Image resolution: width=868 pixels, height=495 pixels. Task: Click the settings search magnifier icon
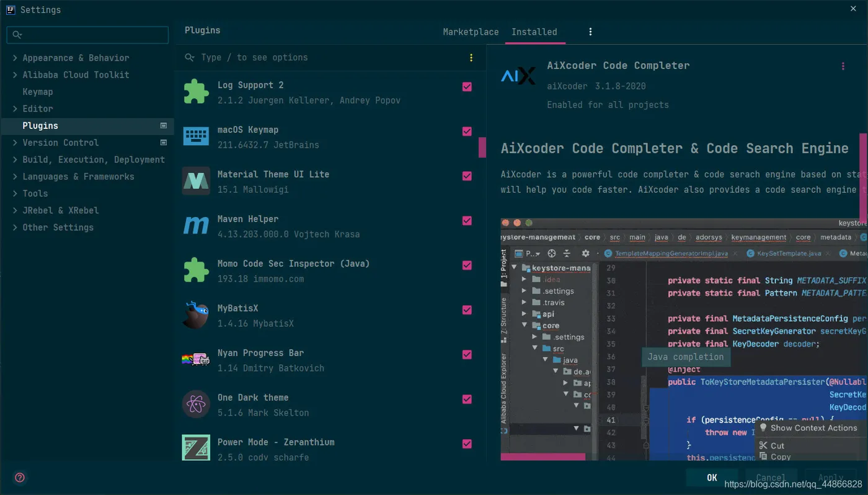(17, 35)
